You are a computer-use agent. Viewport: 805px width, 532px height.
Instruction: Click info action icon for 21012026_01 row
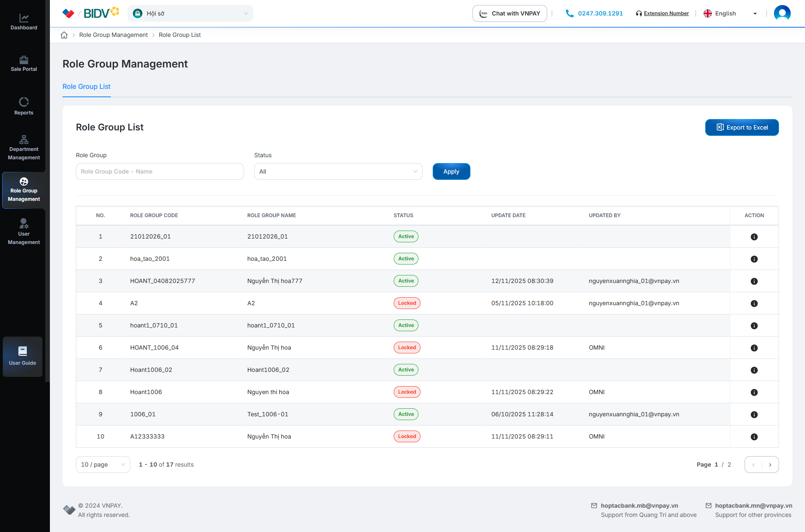click(x=754, y=237)
